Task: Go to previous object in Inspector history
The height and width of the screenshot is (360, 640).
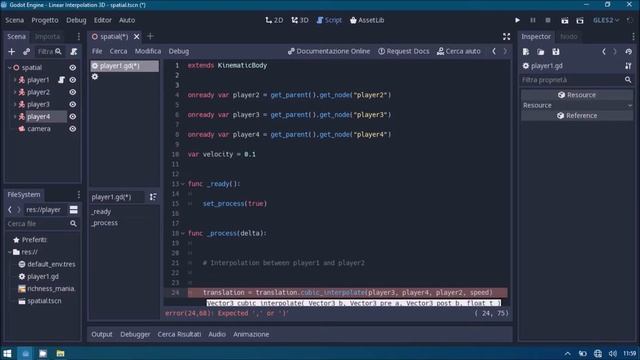Action: 604,52
